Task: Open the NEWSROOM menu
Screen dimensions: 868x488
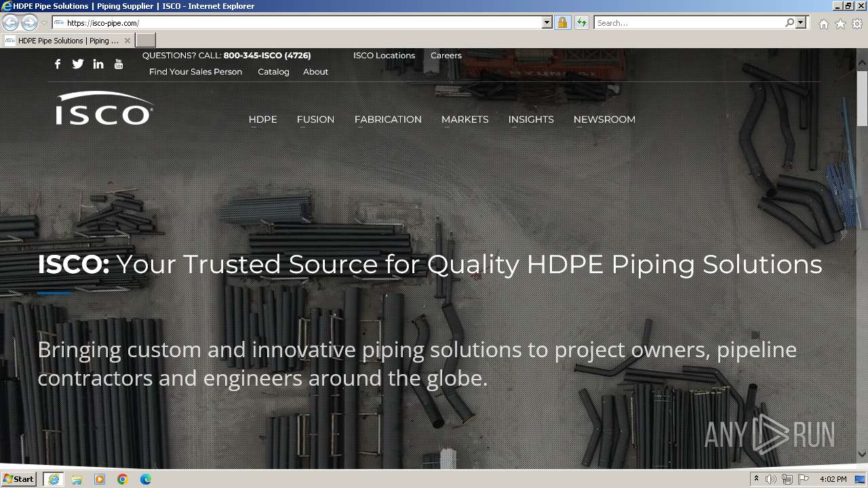Action: [x=604, y=119]
